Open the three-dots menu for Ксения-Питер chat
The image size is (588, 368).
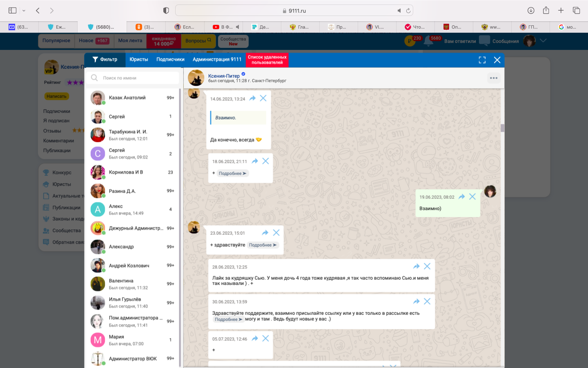494,78
